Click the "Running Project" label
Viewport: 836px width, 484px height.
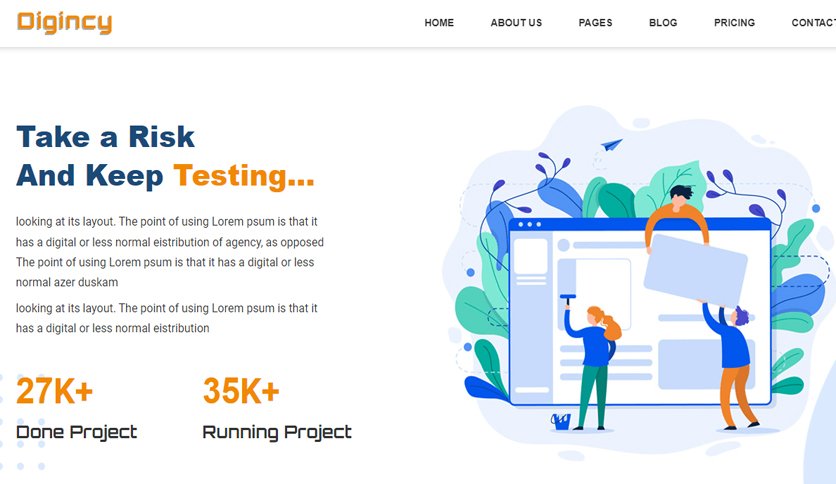pos(277,432)
